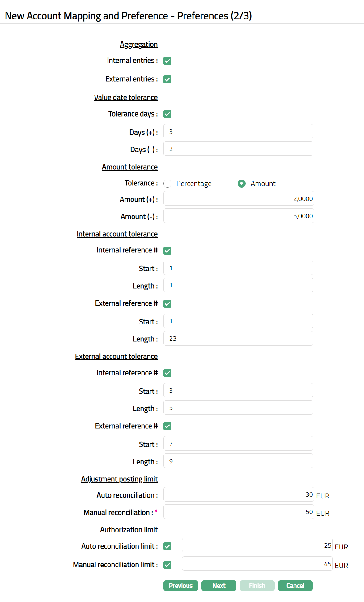Toggle Internal reference # under Internal account tolerance

click(167, 251)
